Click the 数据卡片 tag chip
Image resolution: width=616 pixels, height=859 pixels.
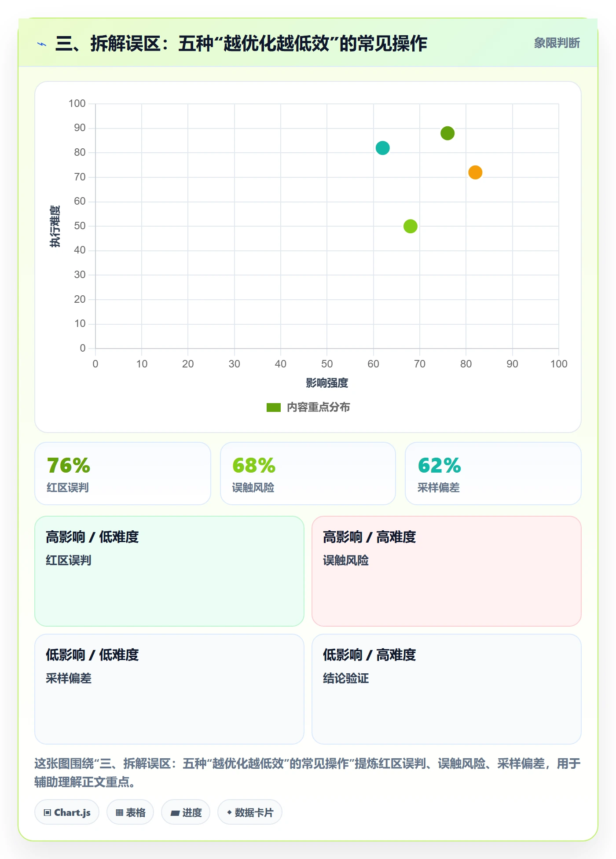(x=250, y=812)
